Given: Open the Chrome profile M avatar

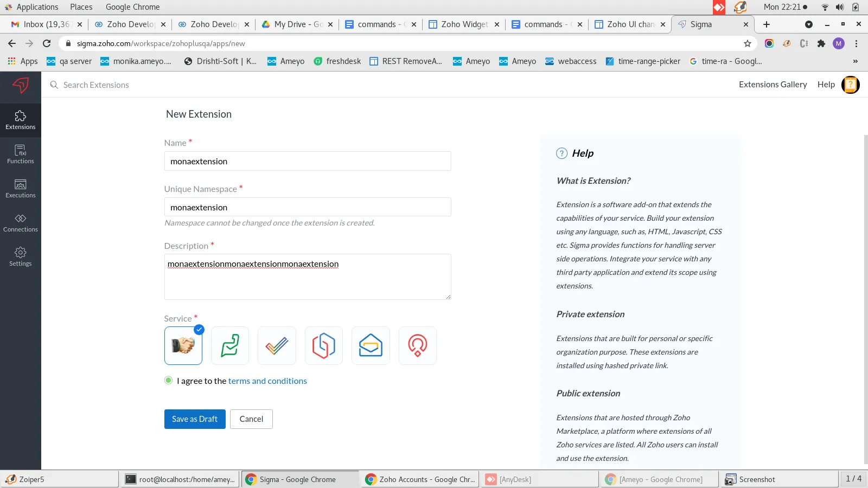Looking at the screenshot, I should [839, 43].
